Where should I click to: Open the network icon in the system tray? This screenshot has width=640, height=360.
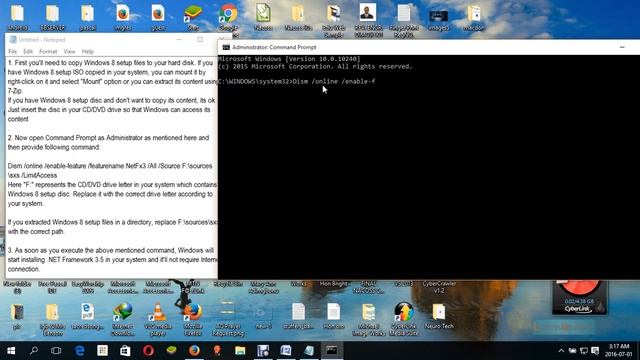(x=584, y=351)
